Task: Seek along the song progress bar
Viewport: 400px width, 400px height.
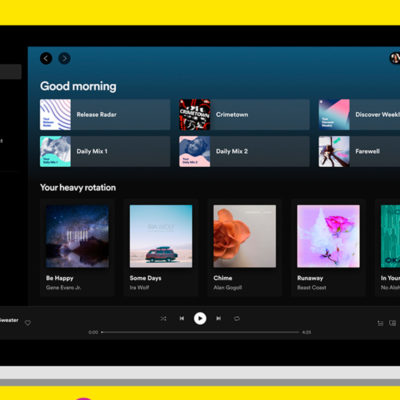Action: point(200,332)
